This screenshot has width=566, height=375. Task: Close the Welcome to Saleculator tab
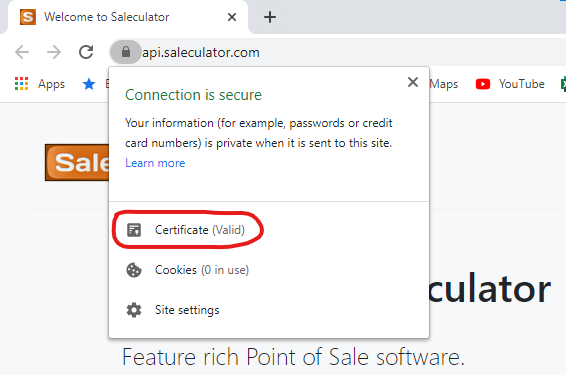coord(232,17)
